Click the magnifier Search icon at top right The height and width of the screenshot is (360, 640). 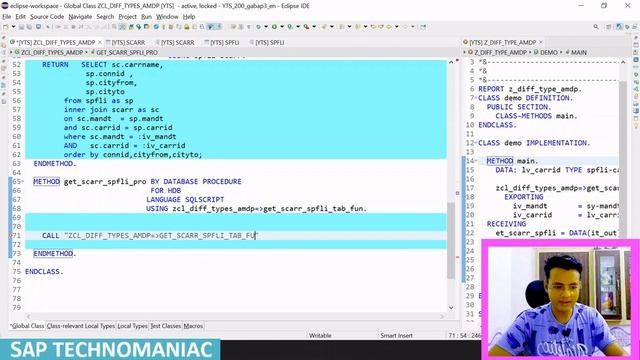(x=596, y=27)
